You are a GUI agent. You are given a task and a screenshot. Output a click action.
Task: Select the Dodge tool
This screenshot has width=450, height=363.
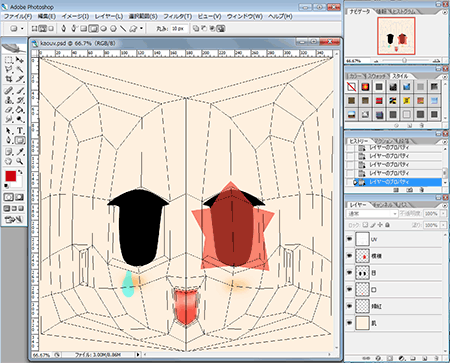pos(19,119)
